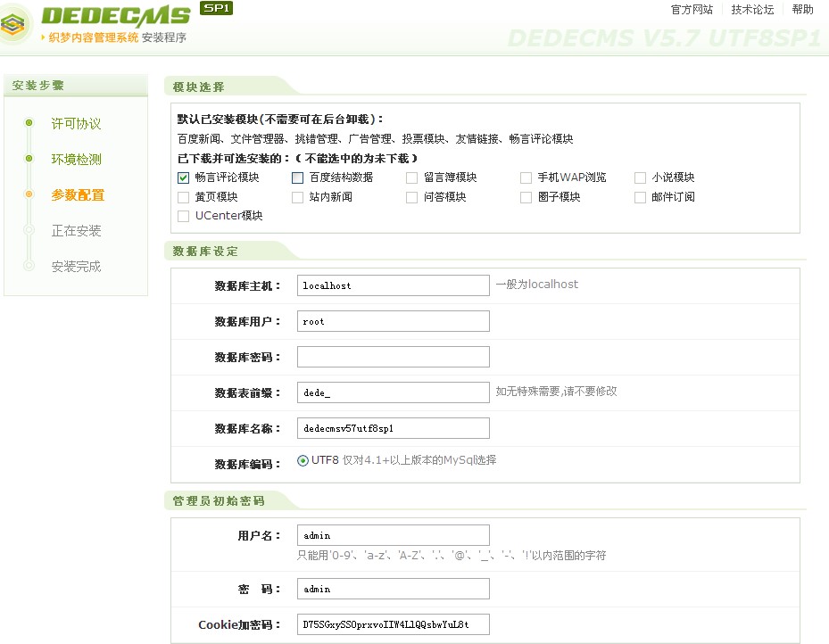This screenshot has height=644, width=829.
Task: Go to the 环境检测 step
Action: tap(76, 160)
